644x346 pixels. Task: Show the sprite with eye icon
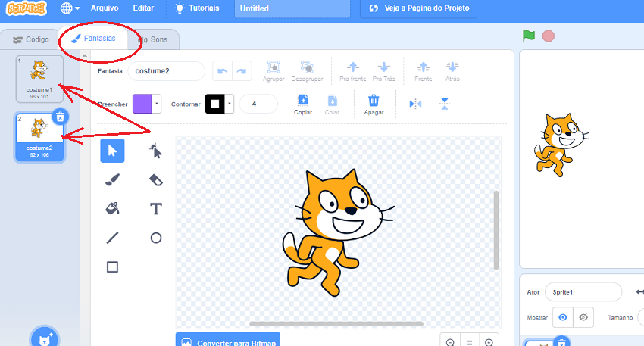pyautogui.click(x=562, y=317)
